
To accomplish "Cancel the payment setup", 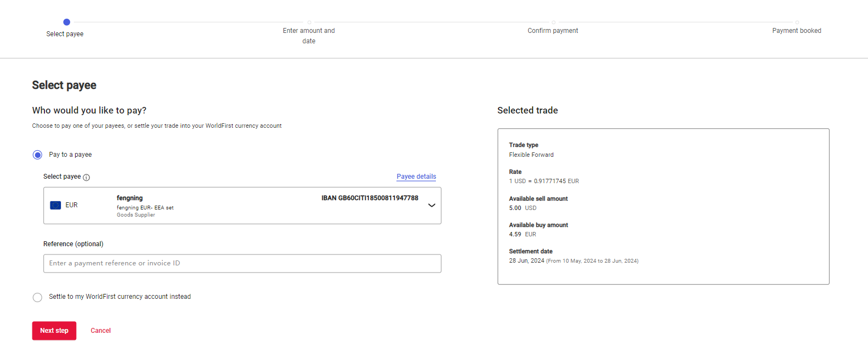I will (100, 331).
